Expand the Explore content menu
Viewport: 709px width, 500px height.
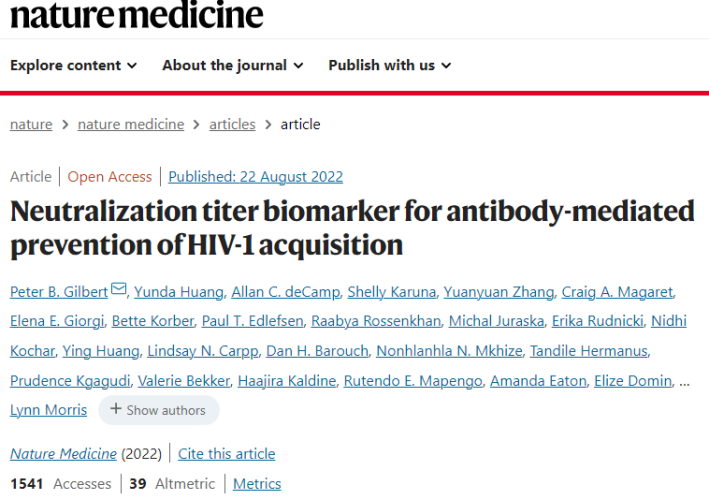[x=73, y=65]
